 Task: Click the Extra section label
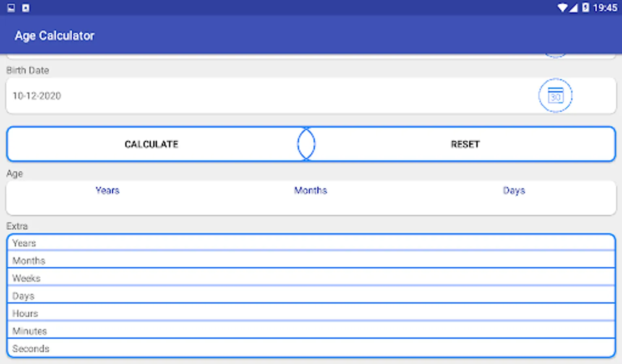point(17,226)
